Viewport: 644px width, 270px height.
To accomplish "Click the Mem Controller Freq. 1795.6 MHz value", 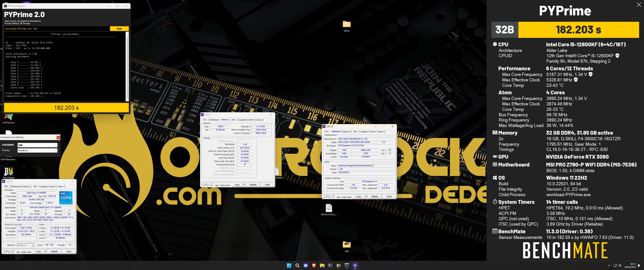I will point(261,130).
